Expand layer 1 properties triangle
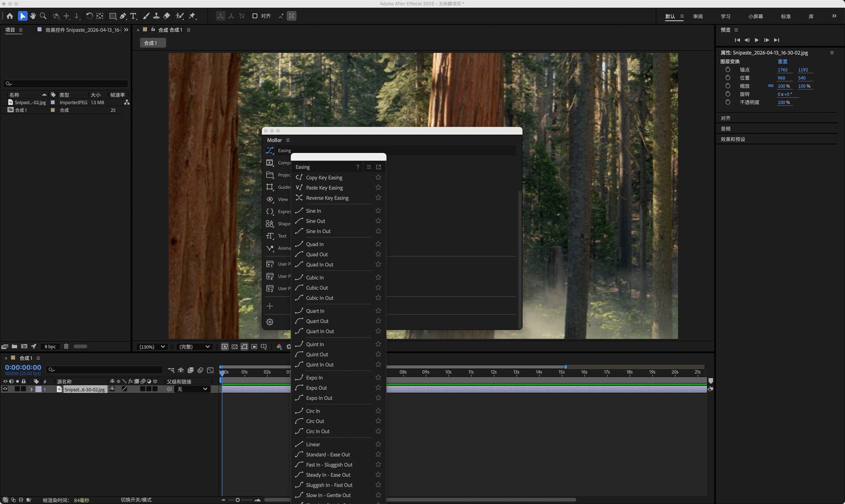 tap(31, 389)
